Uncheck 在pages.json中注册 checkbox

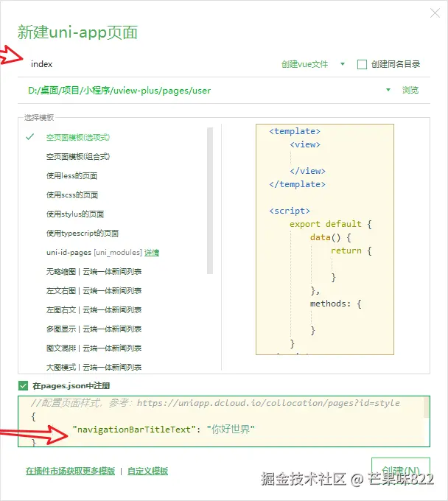23,386
